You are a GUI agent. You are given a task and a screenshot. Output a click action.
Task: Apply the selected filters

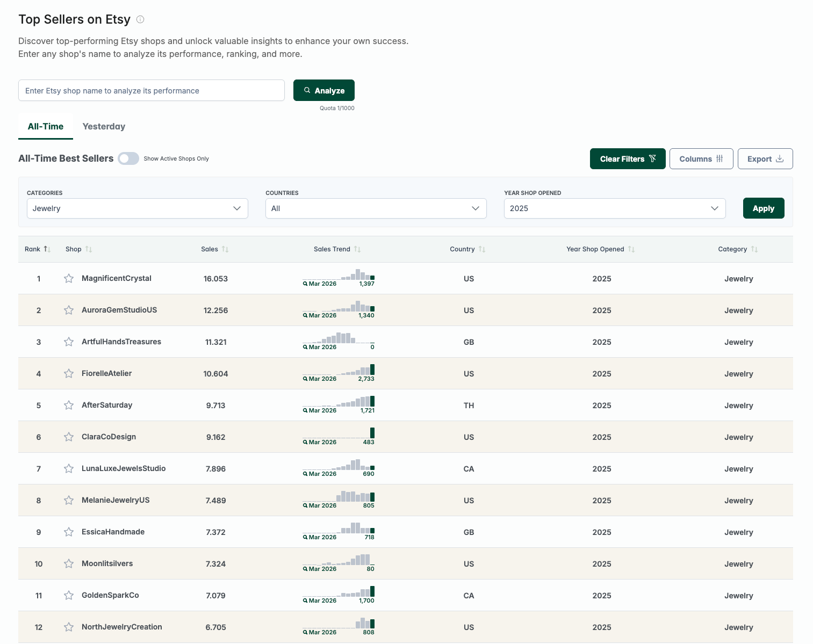(x=764, y=208)
